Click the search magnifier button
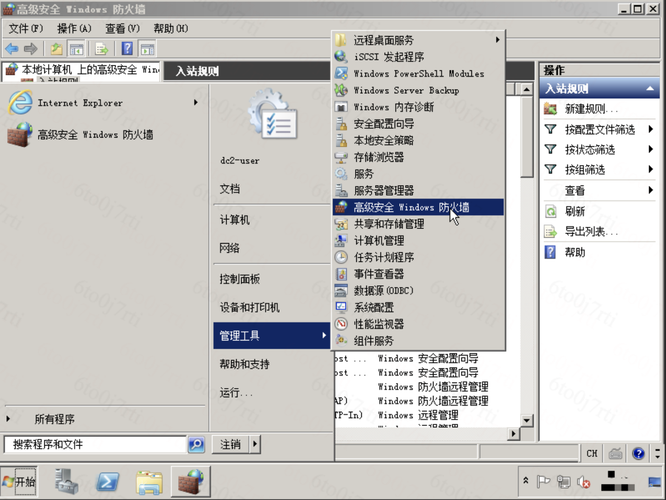This screenshot has width=666, height=500. pos(196,444)
